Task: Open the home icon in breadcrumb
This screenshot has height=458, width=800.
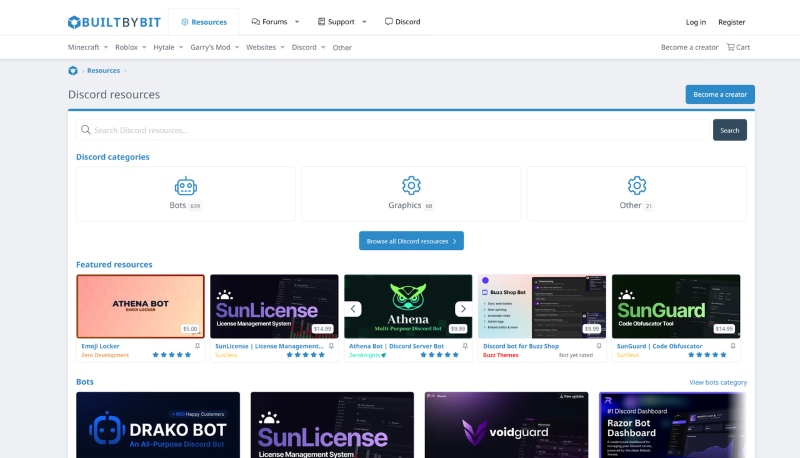Action: coord(73,71)
